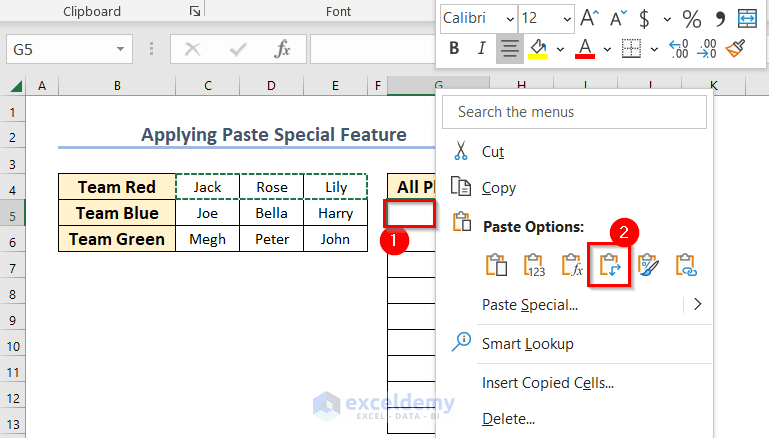Apply the Percent Style format

691,18
